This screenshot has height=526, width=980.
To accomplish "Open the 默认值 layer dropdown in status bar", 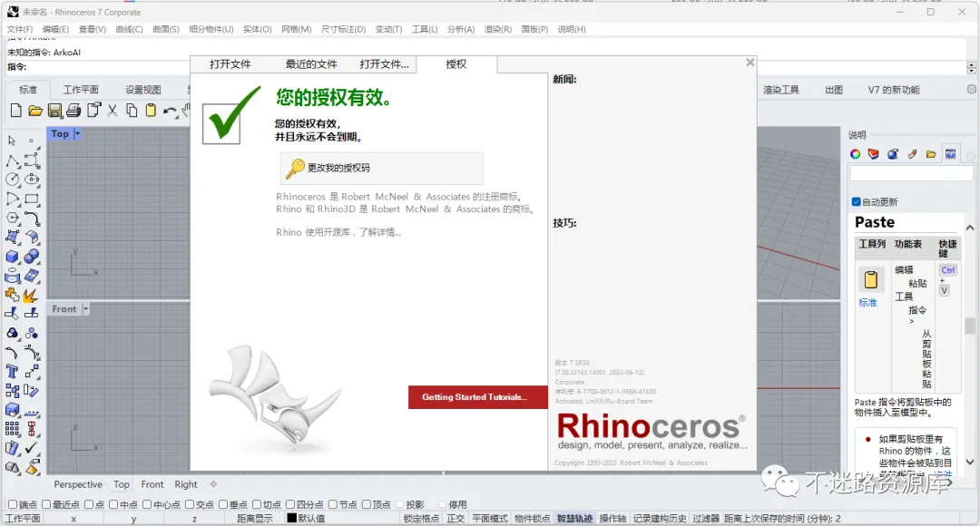I will click(x=341, y=519).
